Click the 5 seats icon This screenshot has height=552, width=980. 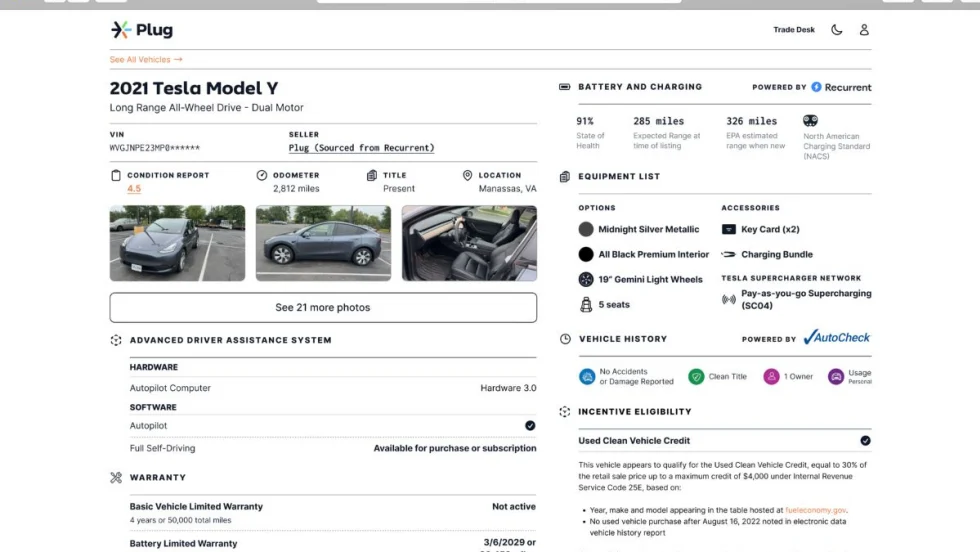[x=586, y=304]
